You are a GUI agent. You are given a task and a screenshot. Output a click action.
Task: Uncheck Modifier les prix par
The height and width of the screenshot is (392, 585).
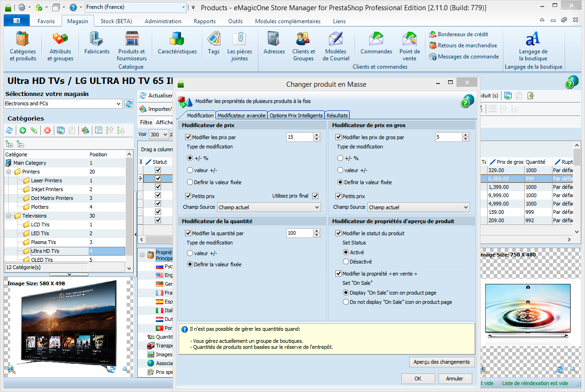tap(188, 137)
